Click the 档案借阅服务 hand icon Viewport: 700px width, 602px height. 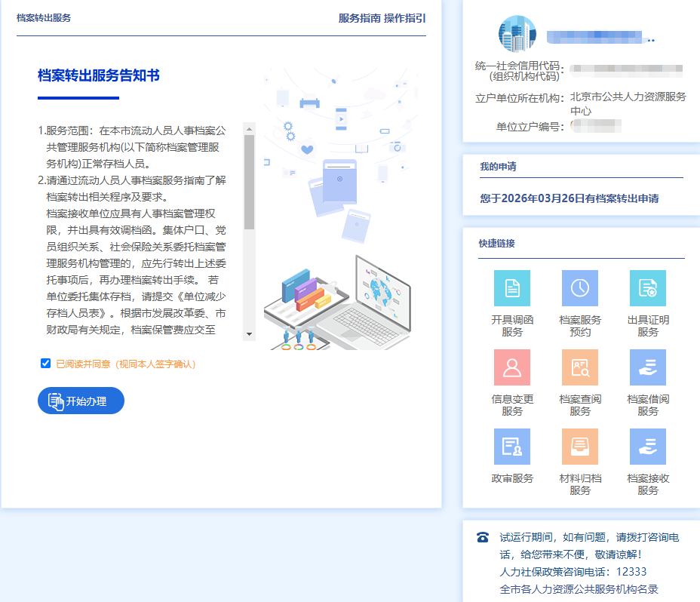point(648,367)
